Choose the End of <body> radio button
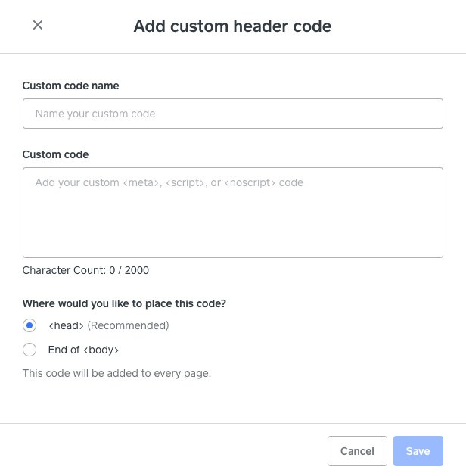 pos(30,350)
